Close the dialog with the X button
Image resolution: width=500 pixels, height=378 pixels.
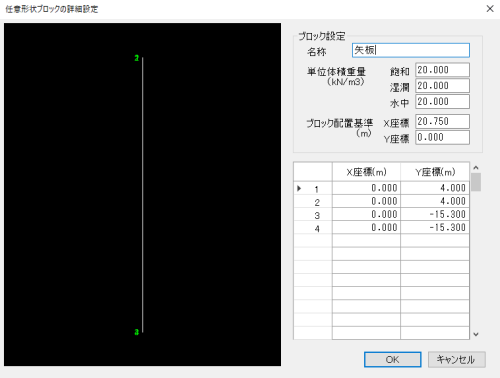coord(490,9)
